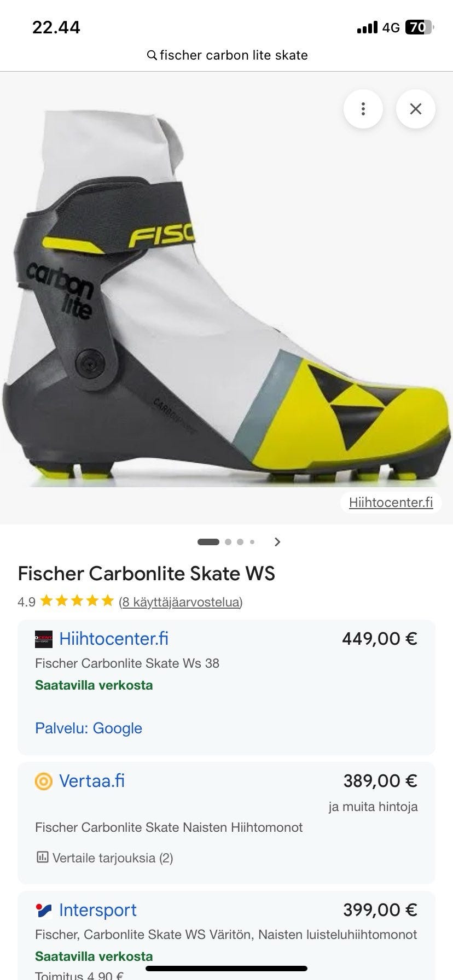Open the Hiihtocenter.fi store offer
Screen dimensions: 453x980
click(226, 687)
